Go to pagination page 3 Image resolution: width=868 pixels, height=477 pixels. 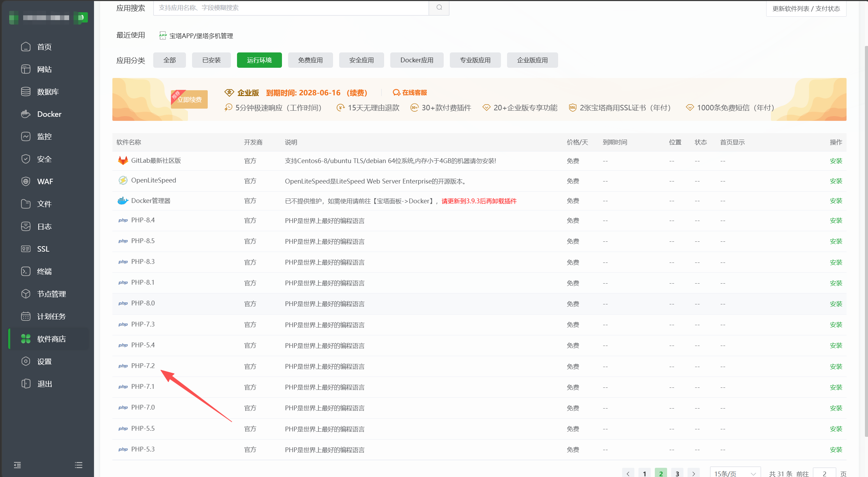tap(677, 473)
